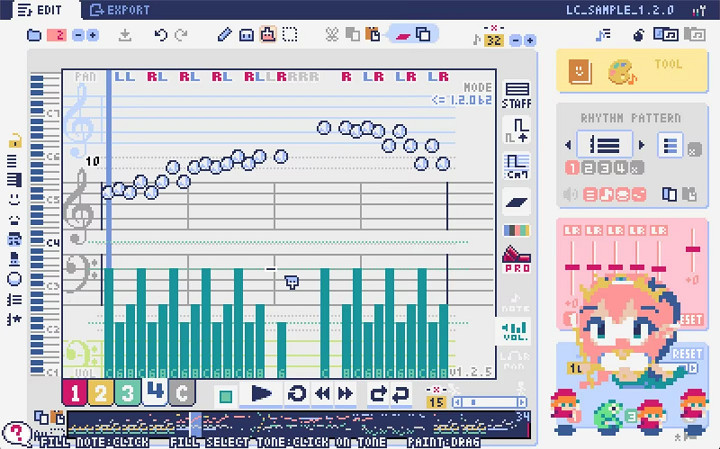This screenshot has height=449, width=720.
Task: Decrease value with minus next to folder
Action: pyautogui.click(x=78, y=35)
